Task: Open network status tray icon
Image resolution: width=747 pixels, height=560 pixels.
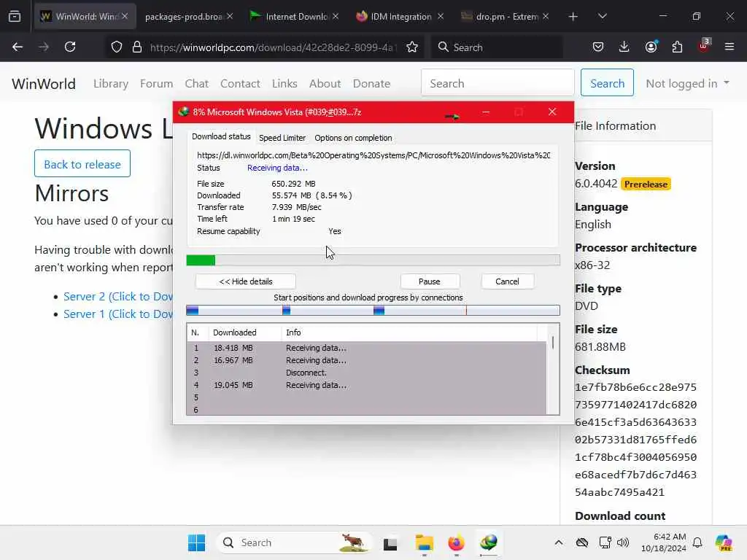Action: (x=605, y=542)
